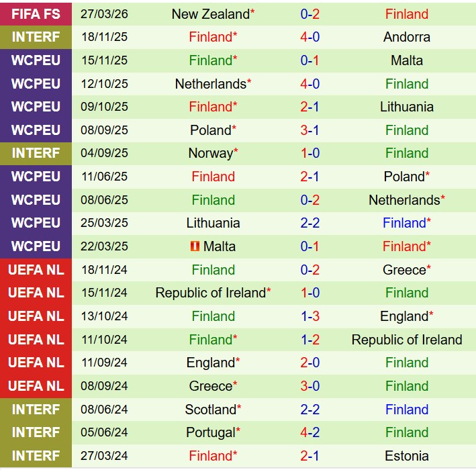
Task: Open the 1-3 score against England
Action: pyautogui.click(x=310, y=316)
